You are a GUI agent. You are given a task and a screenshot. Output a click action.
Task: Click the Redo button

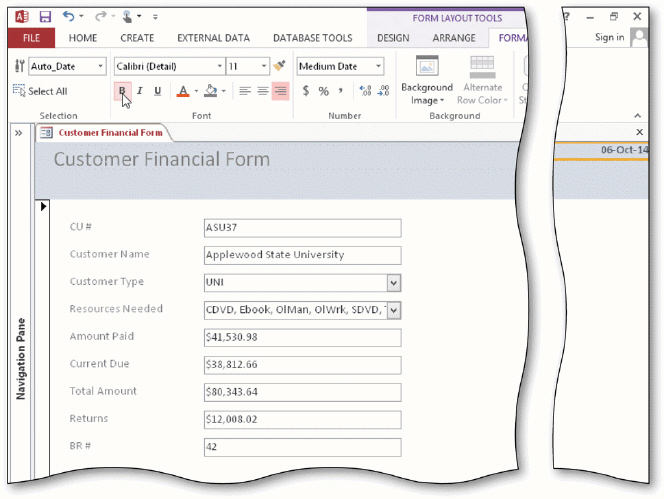coord(100,16)
